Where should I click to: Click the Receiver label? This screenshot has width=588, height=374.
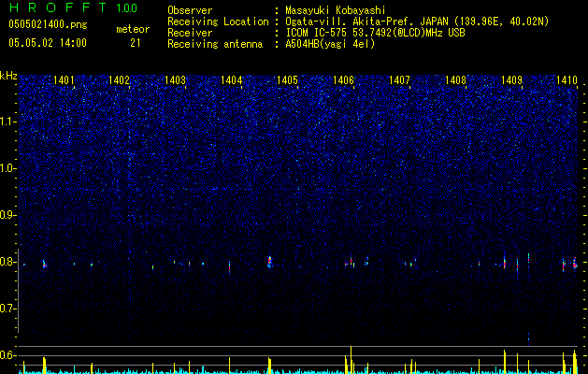click(190, 33)
